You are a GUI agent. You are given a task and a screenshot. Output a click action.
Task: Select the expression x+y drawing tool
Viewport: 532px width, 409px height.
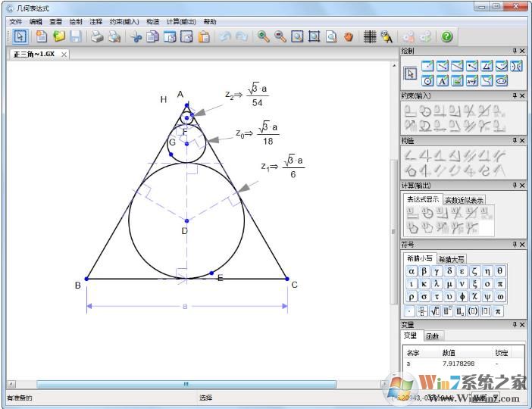pos(472,81)
